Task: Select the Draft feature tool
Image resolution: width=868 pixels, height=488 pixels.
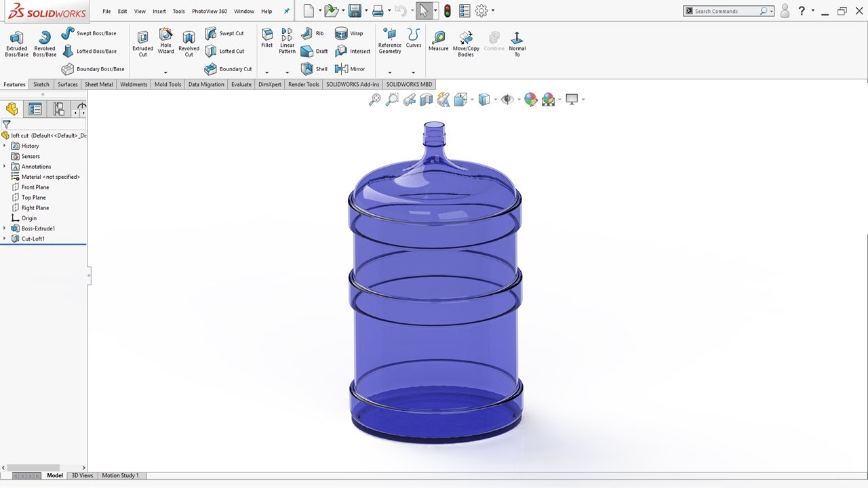Action: click(315, 51)
